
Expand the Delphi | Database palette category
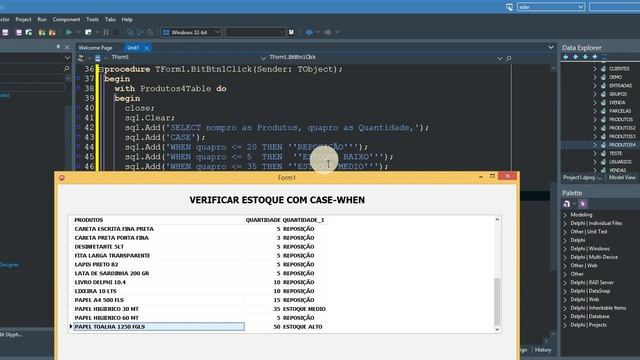565,316
